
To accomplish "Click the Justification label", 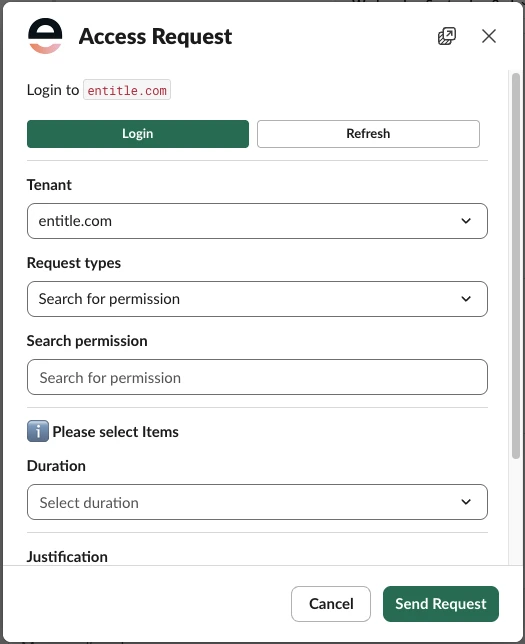I will pos(67,557).
